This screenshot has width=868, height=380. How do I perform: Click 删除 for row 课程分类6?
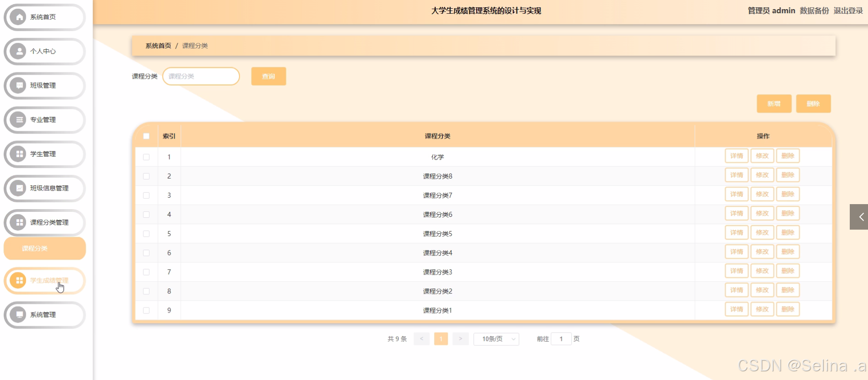pyautogui.click(x=788, y=213)
